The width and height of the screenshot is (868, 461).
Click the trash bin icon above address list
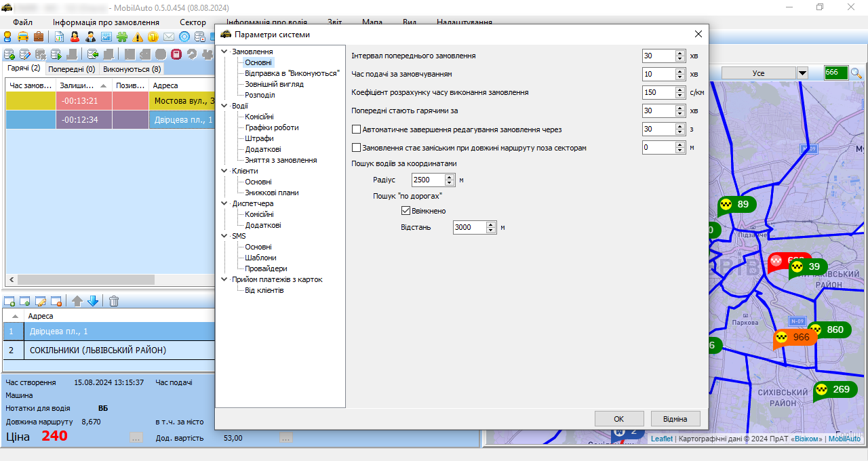click(114, 301)
